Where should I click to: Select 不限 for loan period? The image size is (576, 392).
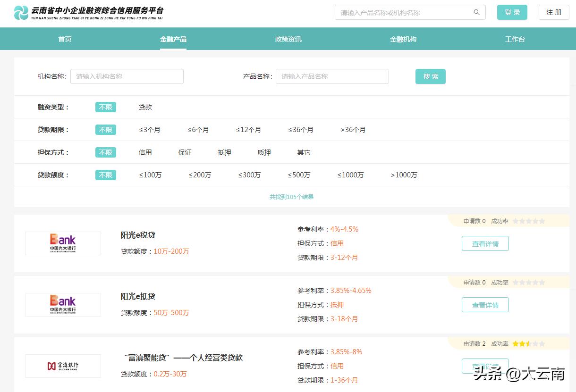point(105,130)
